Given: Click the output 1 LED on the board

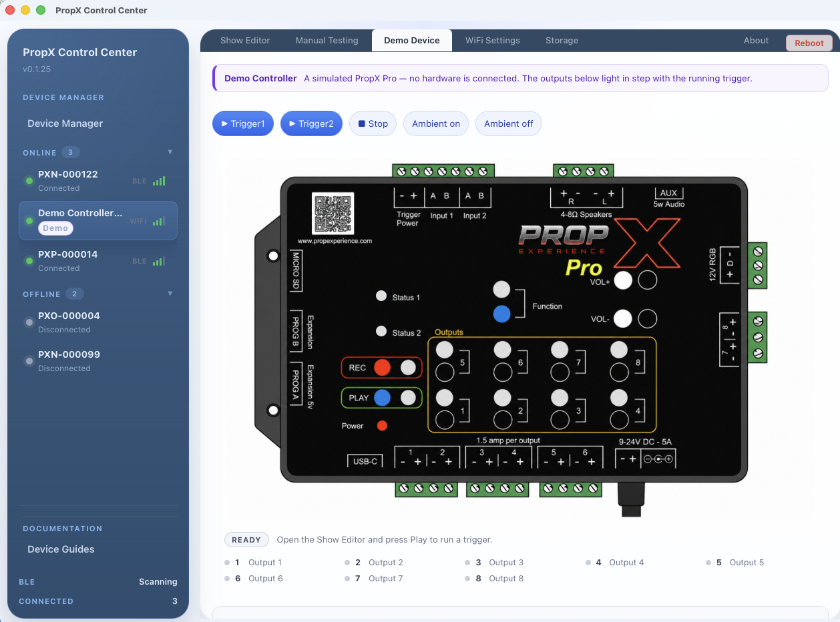Looking at the screenshot, I should click(445, 398).
